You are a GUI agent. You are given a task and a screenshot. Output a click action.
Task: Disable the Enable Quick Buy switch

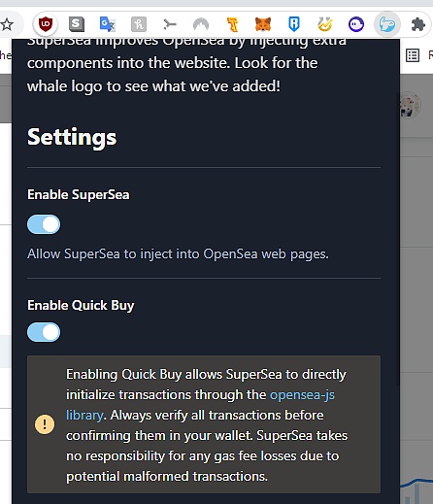pos(44,332)
